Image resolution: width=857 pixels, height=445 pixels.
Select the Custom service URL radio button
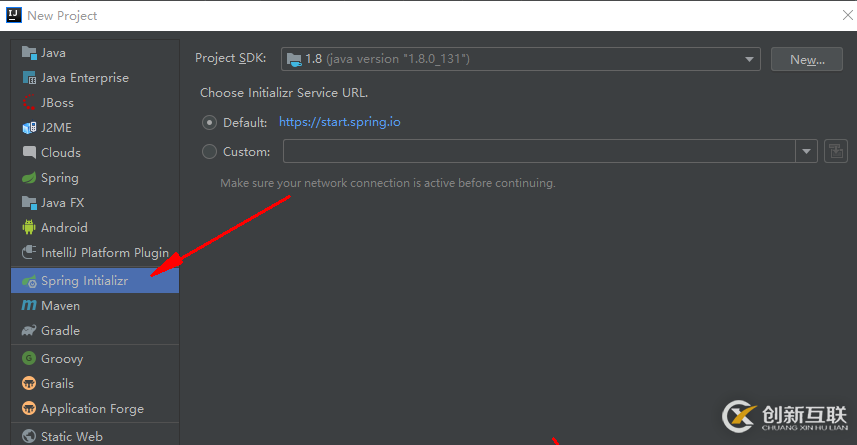click(x=209, y=151)
